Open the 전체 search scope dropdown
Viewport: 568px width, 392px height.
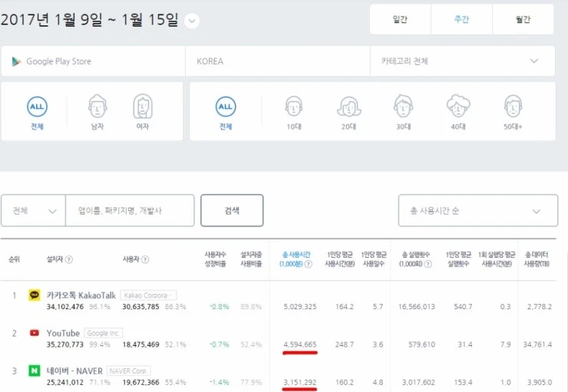point(33,211)
